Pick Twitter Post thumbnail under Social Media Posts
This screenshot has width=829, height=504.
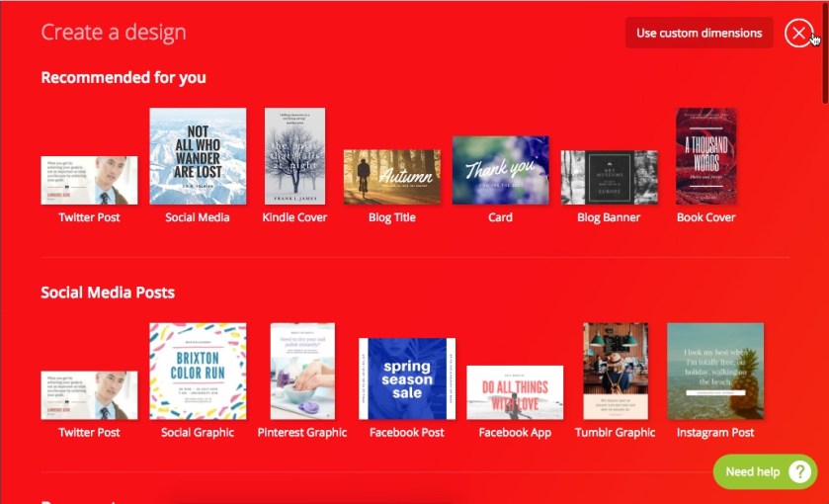89,395
